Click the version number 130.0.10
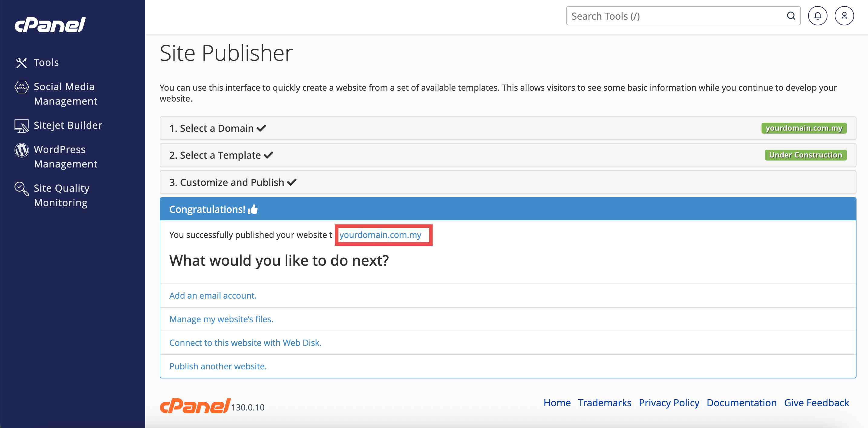This screenshot has width=868, height=428. click(x=248, y=407)
